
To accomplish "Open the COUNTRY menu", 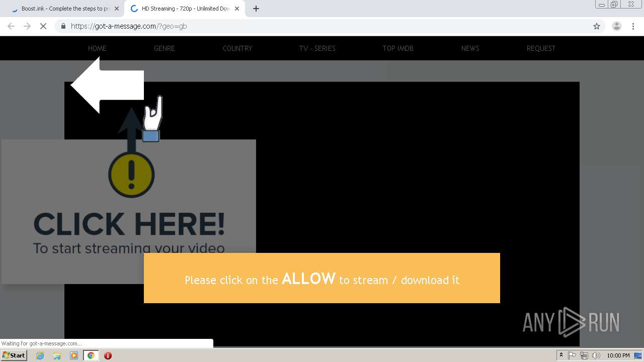I will 237,48.
